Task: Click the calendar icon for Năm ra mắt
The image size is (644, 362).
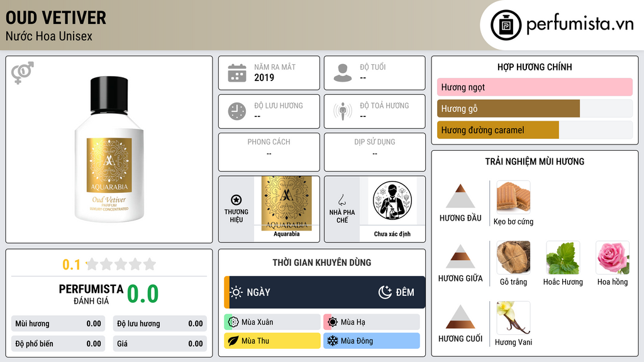Action: (237, 73)
